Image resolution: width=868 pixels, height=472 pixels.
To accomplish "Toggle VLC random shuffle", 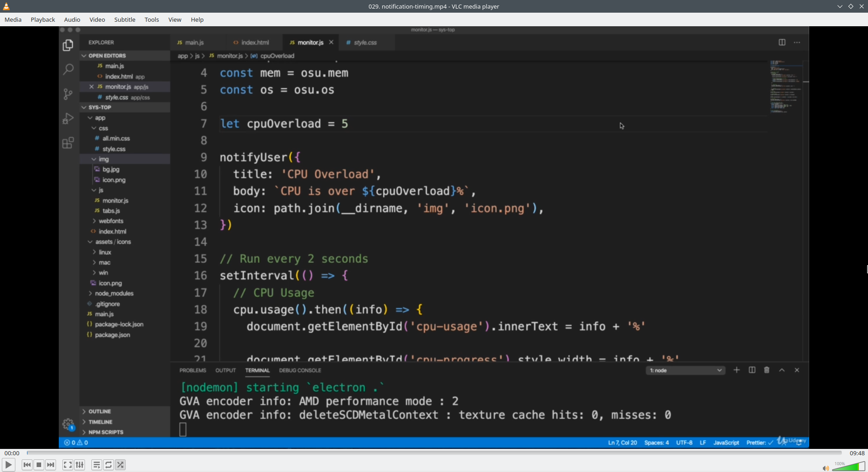I will coord(120,465).
